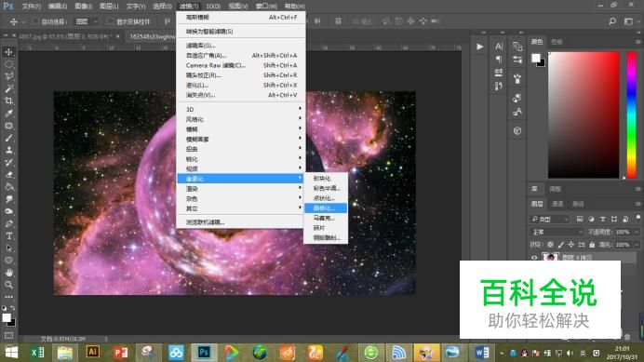Select the Horizontal Type tool
The height and width of the screenshot is (362, 644).
[x=8, y=235]
